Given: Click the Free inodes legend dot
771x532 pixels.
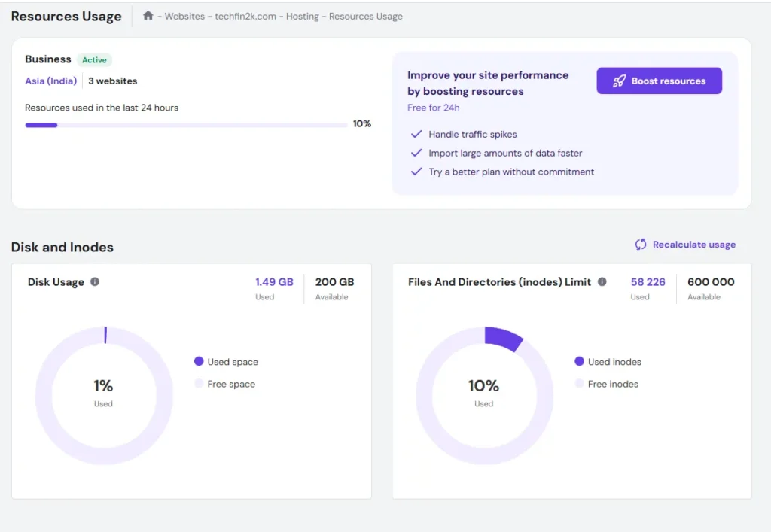Looking at the screenshot, I should point(579,384).
